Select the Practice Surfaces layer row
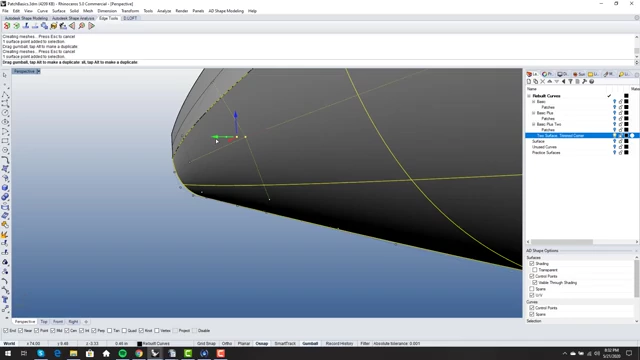The height and width of the screenshot is (360, 640). point(582,153)
